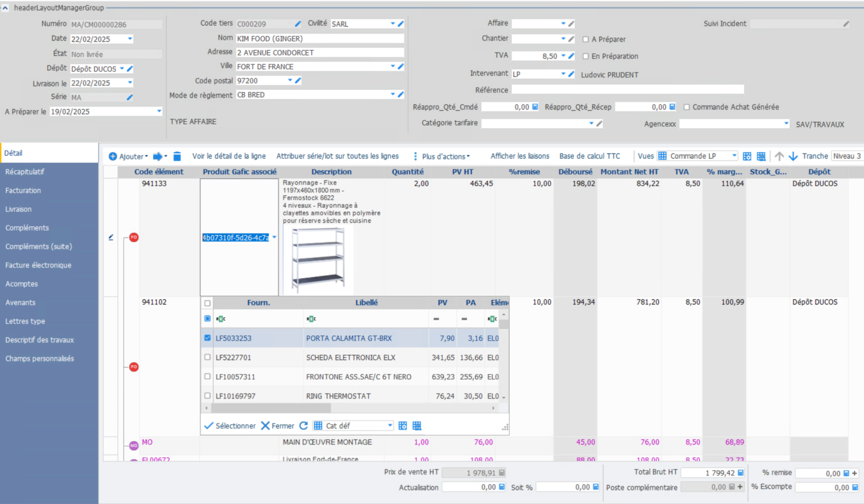The image size is (864, 504).
Task: Click the red FO marker on line 941133
Action: (x=134, y=237)
